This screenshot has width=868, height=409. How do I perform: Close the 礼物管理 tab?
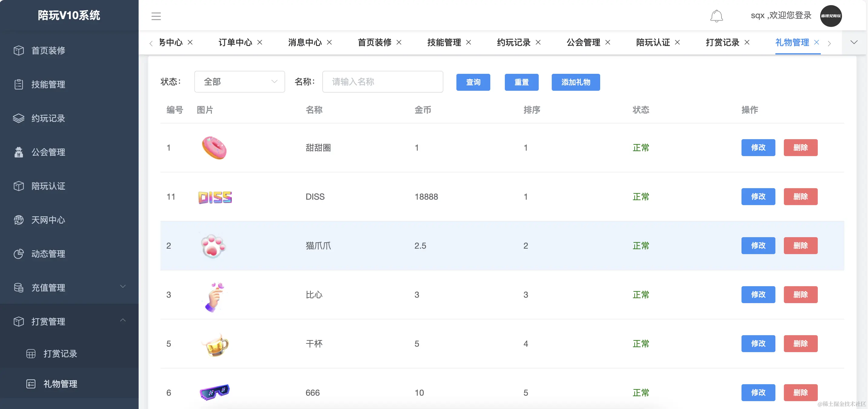[x=817, y=42]
